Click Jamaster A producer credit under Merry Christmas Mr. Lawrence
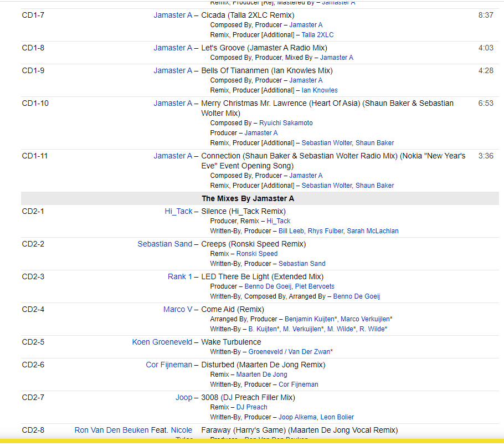Screen dimensions: 504x446 click(x=261, y=133)
